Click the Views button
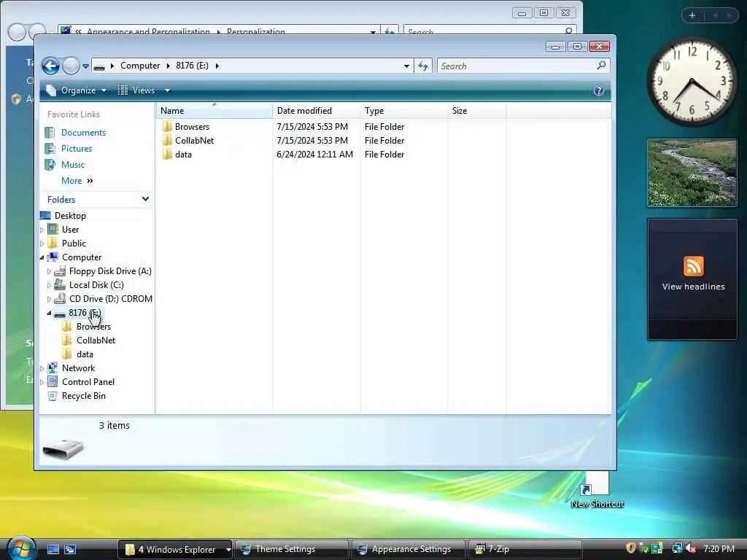 (137, 90)
